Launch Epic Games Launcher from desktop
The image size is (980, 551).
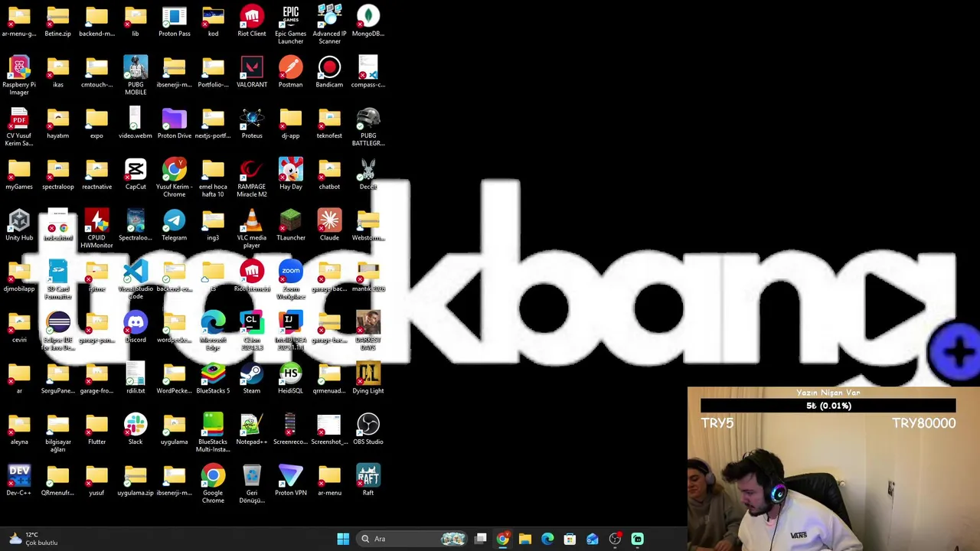tap(290, 24)
